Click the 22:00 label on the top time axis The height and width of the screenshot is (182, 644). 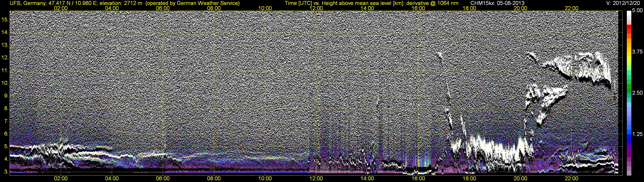click(571, 8)
